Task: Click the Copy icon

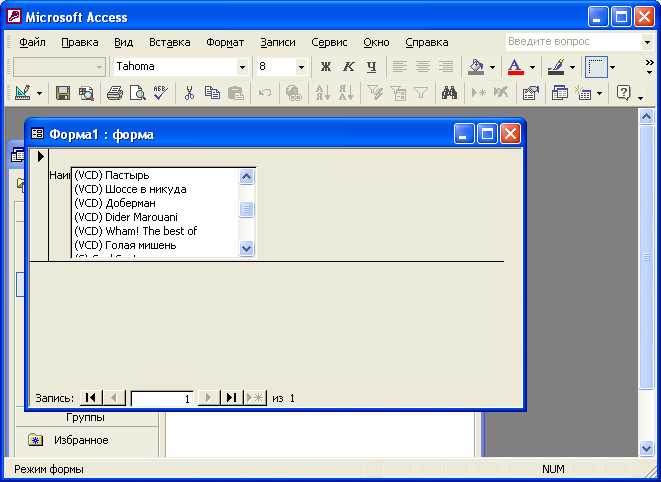Action: click(x=212, y=93)
